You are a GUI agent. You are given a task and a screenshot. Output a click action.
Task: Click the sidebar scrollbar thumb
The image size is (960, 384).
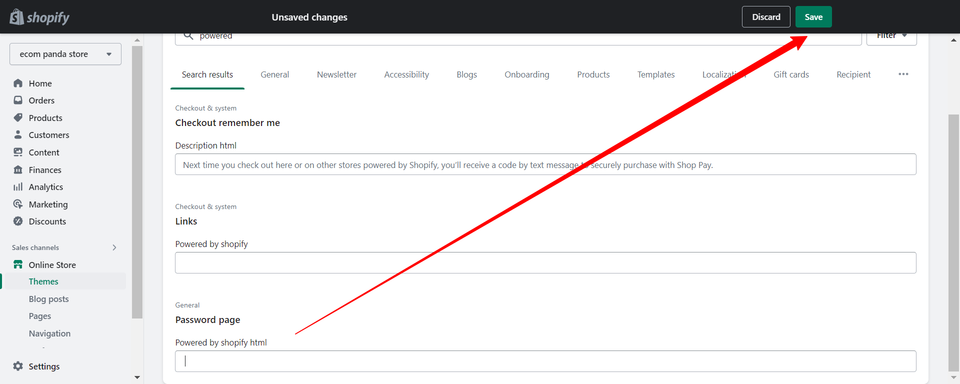(137, 182)
